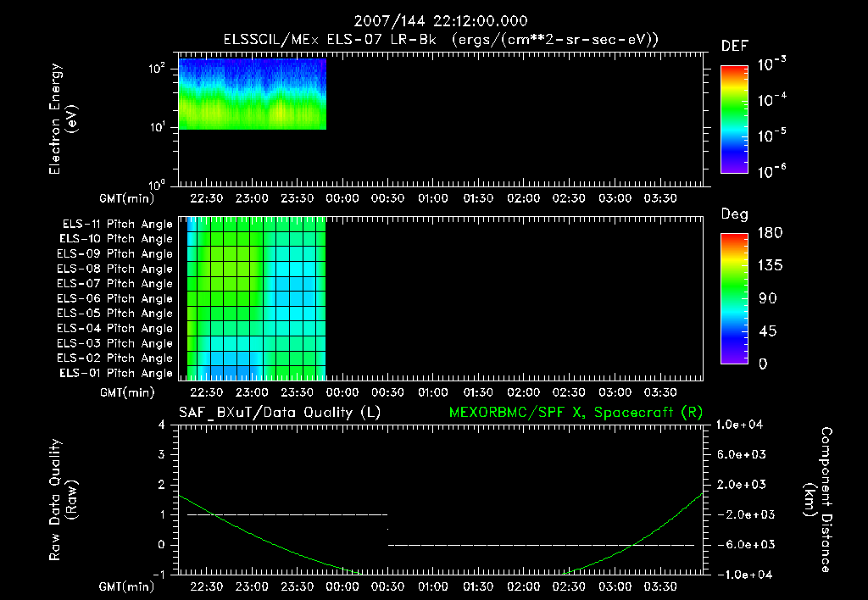Screen dimensions: 868x600
Task: Click the 90 degree colorbar value
Action: (x=768, y=298)
